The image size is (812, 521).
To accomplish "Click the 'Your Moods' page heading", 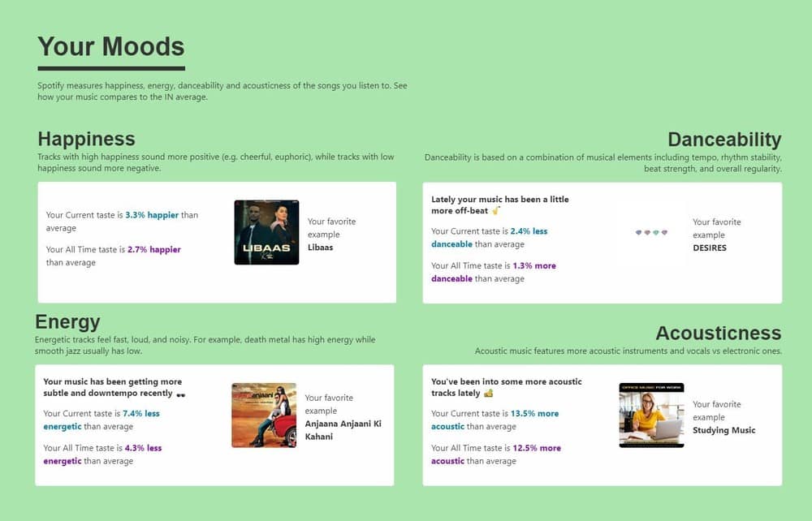I will [111, 47].
